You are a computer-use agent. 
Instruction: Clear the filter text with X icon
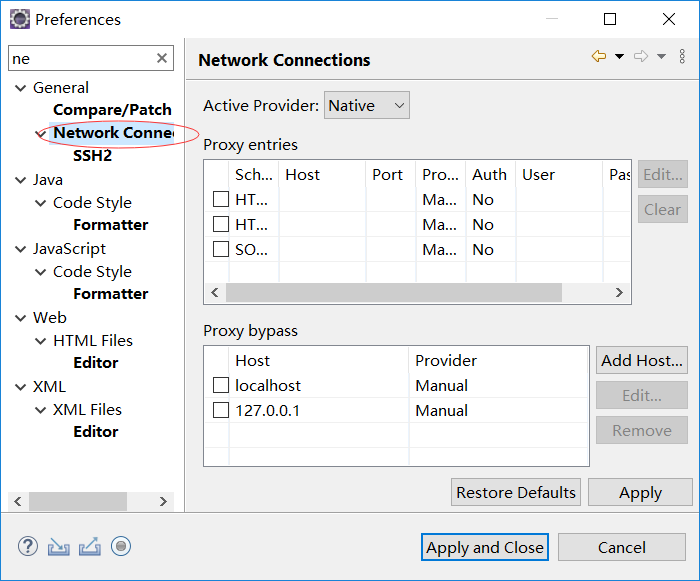[x=162, y=59]
